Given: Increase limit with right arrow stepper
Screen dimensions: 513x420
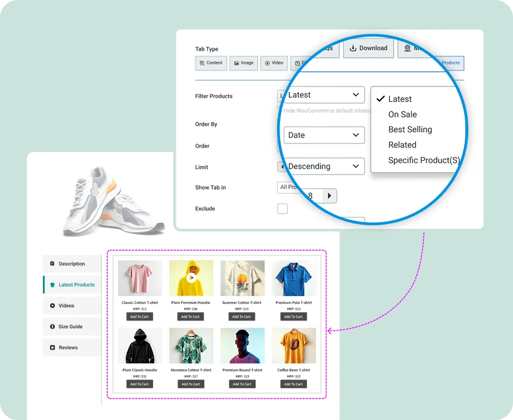Looking at the screenshot, I should pos(331,195).
